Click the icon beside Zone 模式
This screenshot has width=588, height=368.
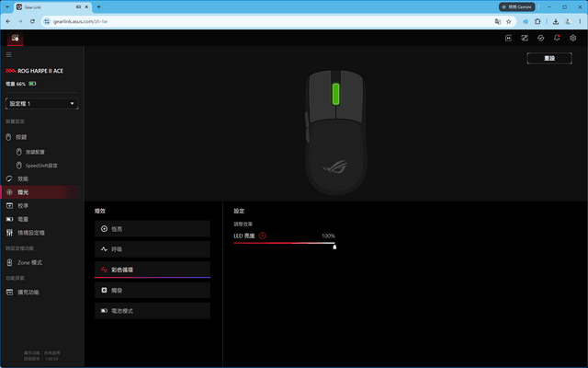pyautogui.click(x=9, y=262)
